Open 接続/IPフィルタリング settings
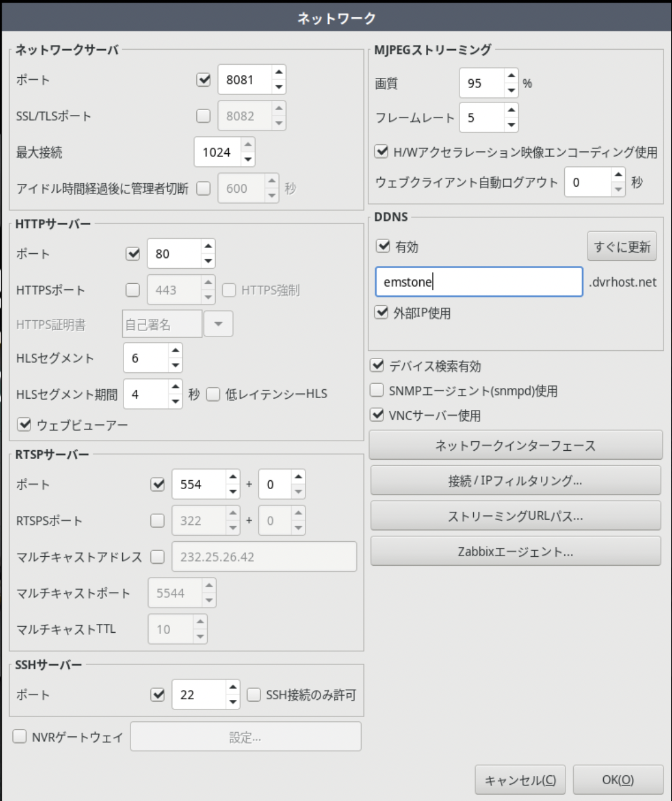This screenshot has height=801, width=672. [x=515, y=481]
